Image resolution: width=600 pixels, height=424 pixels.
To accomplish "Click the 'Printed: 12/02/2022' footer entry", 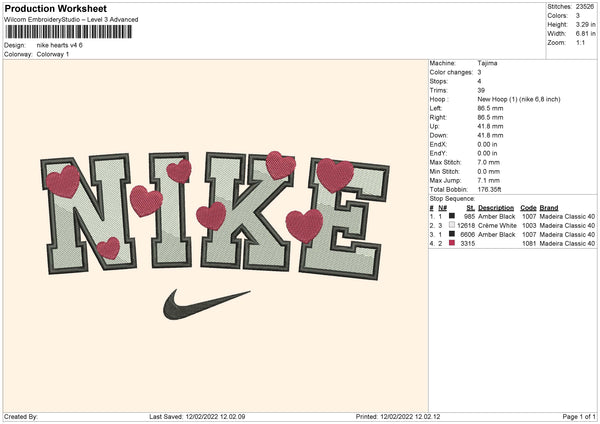I will coord(398,416).
